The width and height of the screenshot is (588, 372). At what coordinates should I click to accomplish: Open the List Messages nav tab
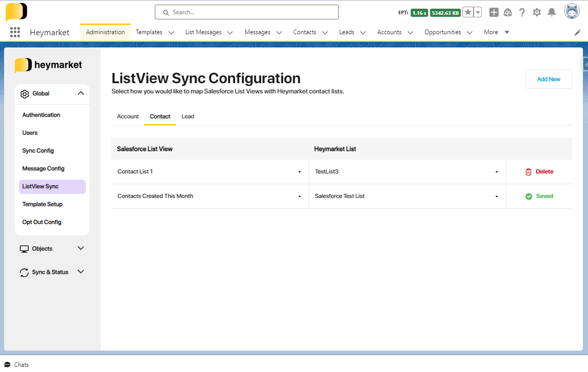click(x=204, y=32)
